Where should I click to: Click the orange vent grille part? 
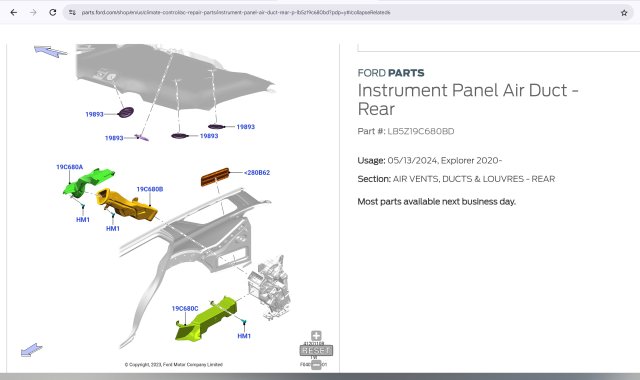click(x=215, y=177)
